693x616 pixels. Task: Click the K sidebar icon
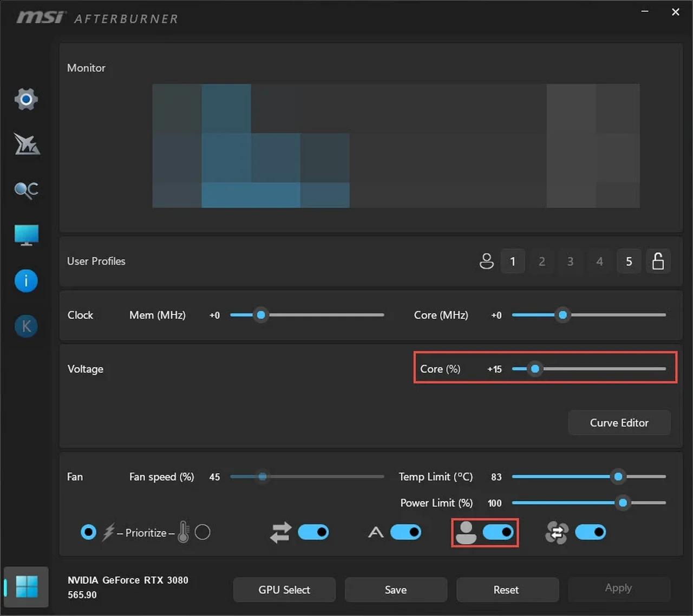pyautogui.click(x=26, y=326)
